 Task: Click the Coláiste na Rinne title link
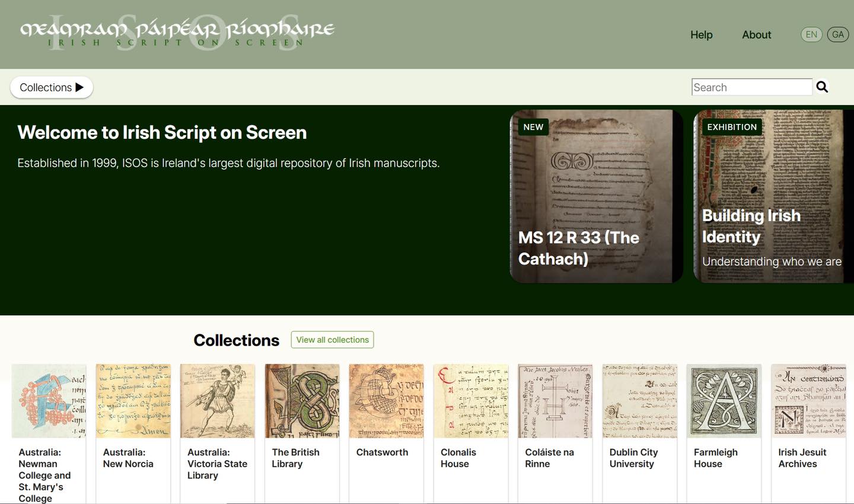coord(549,458)
